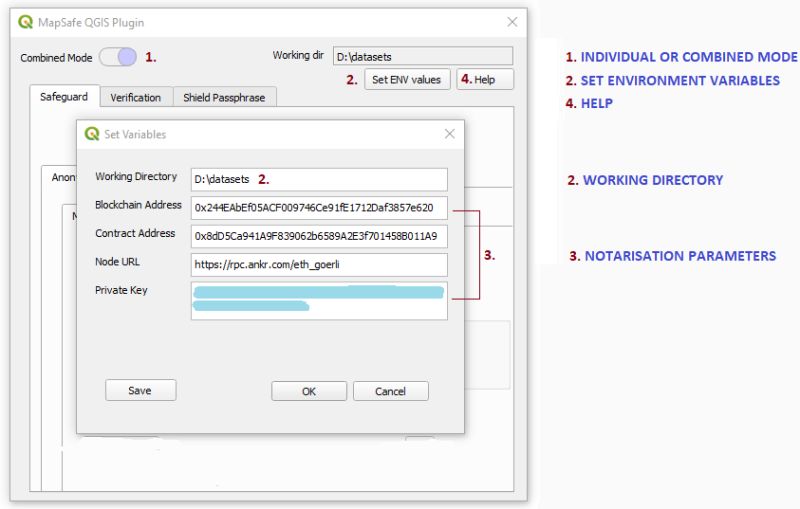
Task: Click the 'Working dir' label
Action: 298,55
